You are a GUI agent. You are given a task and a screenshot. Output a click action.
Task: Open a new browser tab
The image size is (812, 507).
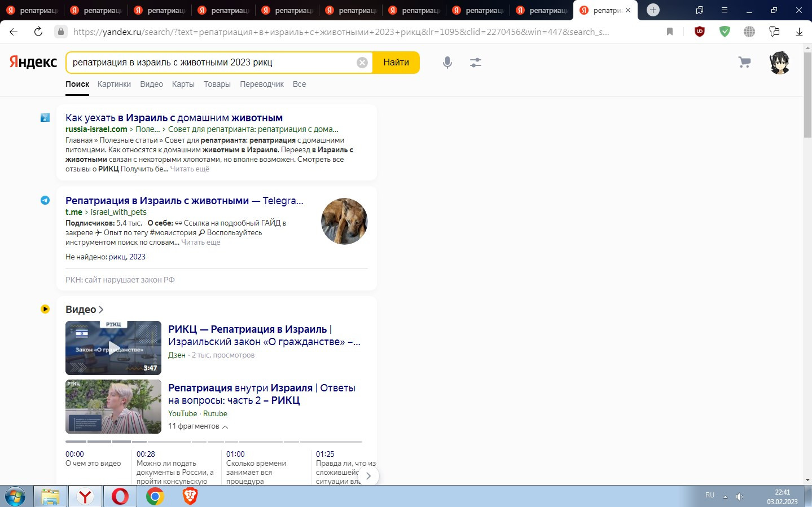[x=653, y=10]
